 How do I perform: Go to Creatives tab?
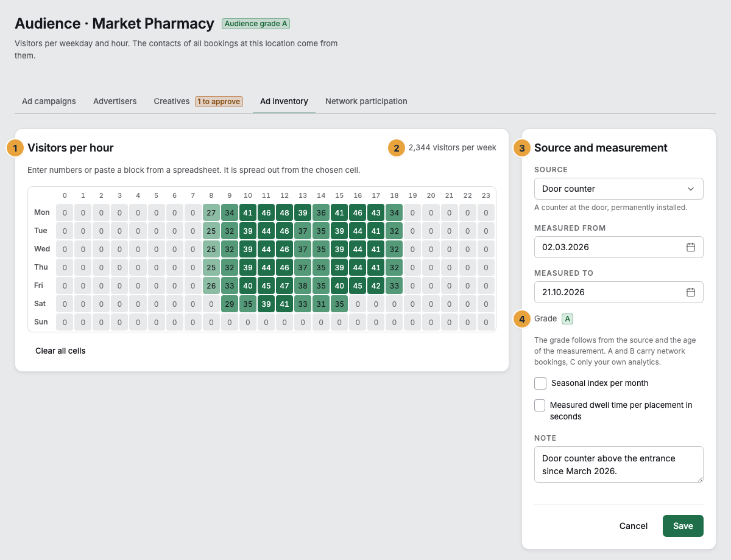tap(172, 101)
